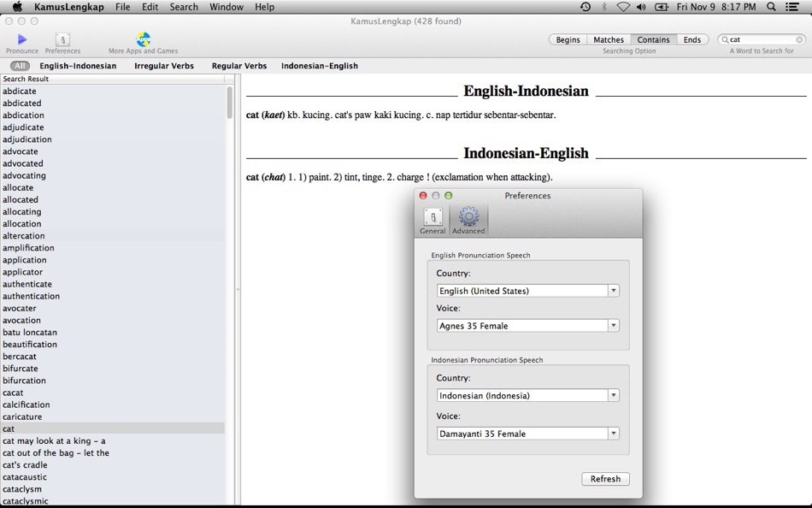The height and width of the screenshot is (508, 812).
Task: Select the Ends searching option
Action: coord(692,39)
